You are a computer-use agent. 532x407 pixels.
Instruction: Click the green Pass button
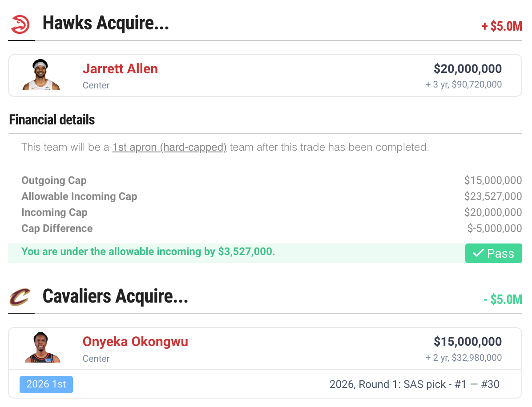[x=493, y=253]
